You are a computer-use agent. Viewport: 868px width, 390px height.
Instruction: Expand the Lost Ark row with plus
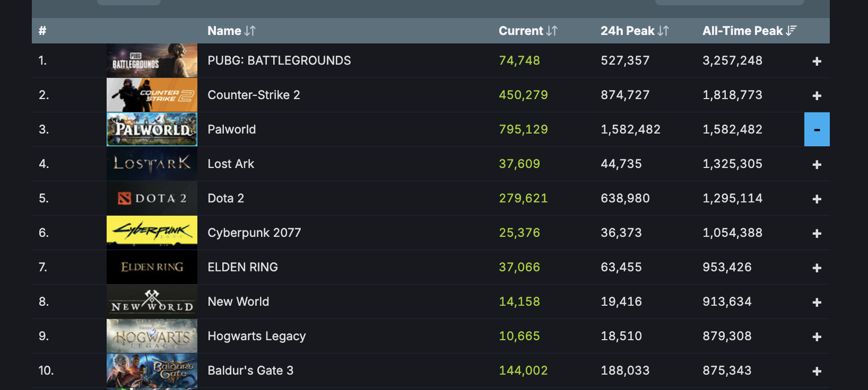817,164
